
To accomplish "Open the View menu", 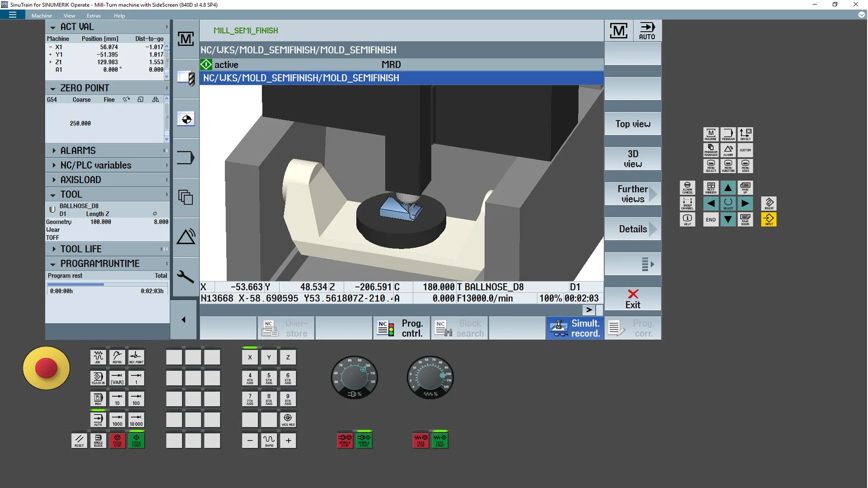I will click(x=69, y=15).
